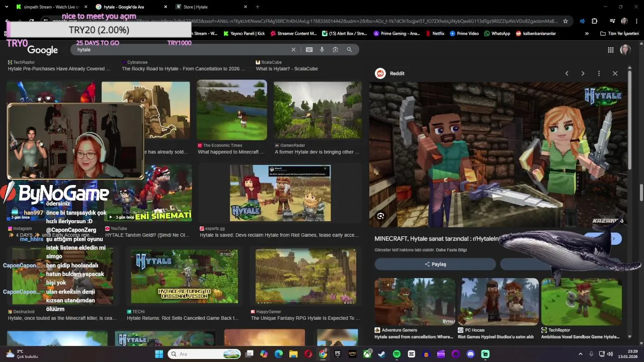Search inside image with Lens icon
Viewport: 644px width, 362px height.
380,216
